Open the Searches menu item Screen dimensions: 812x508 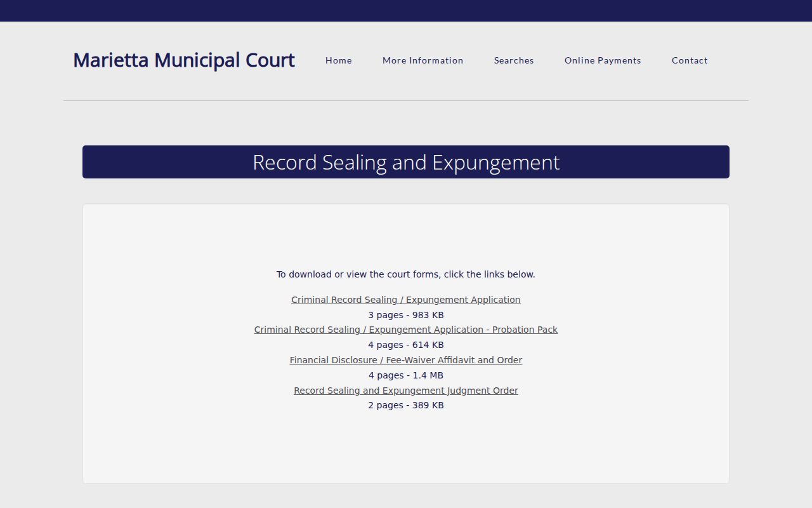pos(514,60)
